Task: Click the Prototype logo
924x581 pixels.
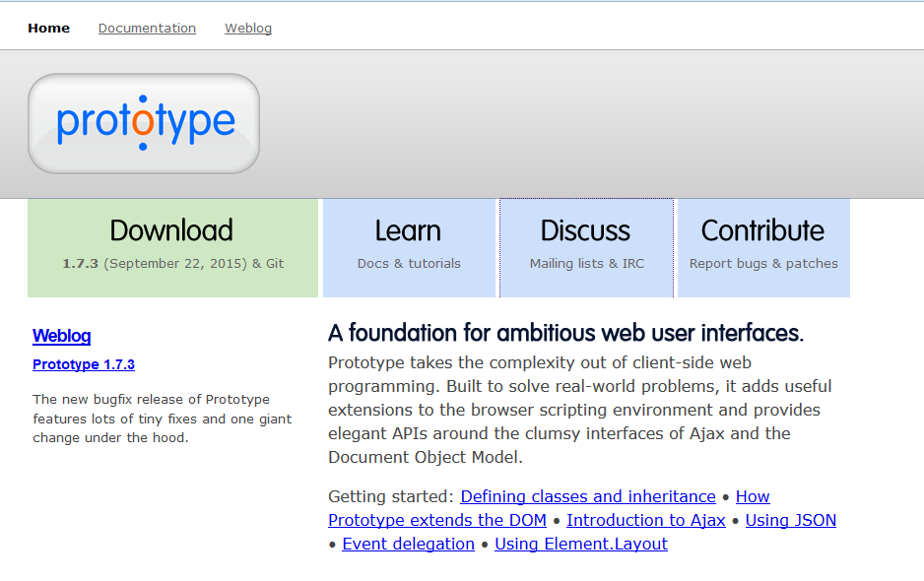Action: tap(144, 124)
